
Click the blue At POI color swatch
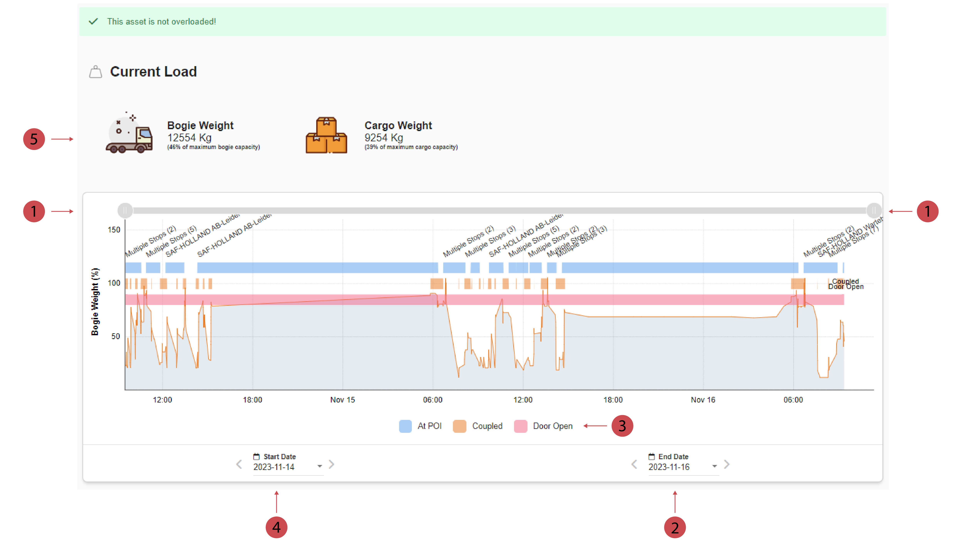coord(405,426)
